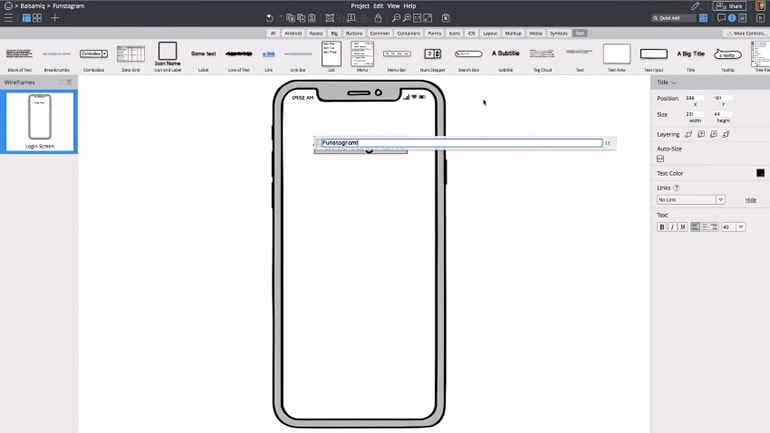Select the iOS category tab

coord(471,33)
